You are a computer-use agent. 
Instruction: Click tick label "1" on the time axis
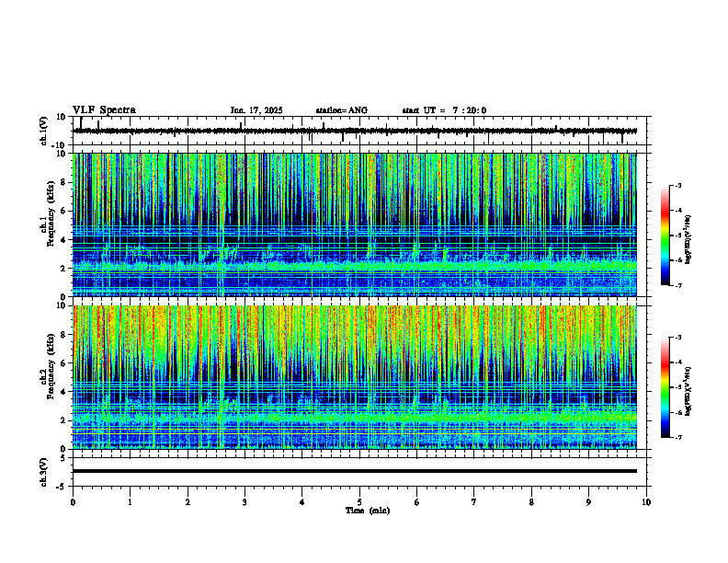130,502
